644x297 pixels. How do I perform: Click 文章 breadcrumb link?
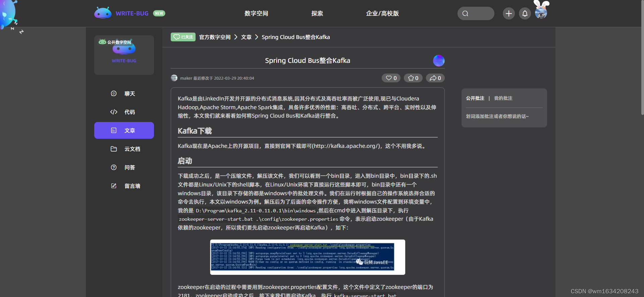pyautogui.click(x=246, y=37)
